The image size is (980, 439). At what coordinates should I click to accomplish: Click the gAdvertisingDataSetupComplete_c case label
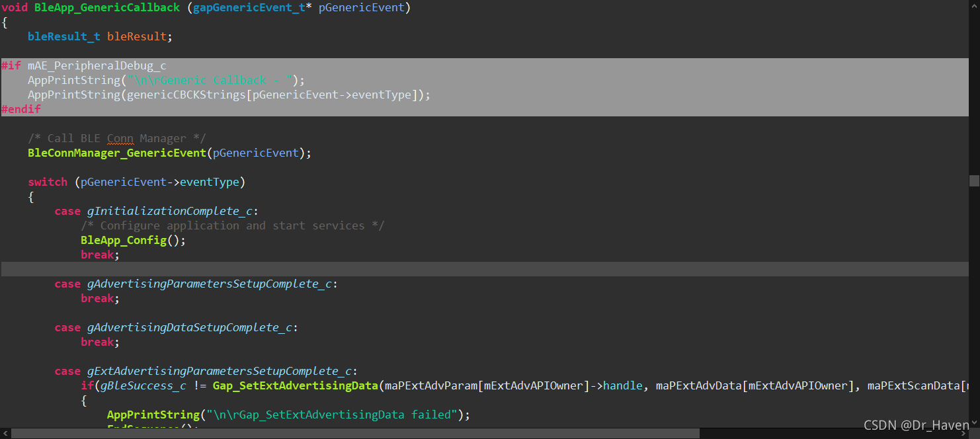189,327
